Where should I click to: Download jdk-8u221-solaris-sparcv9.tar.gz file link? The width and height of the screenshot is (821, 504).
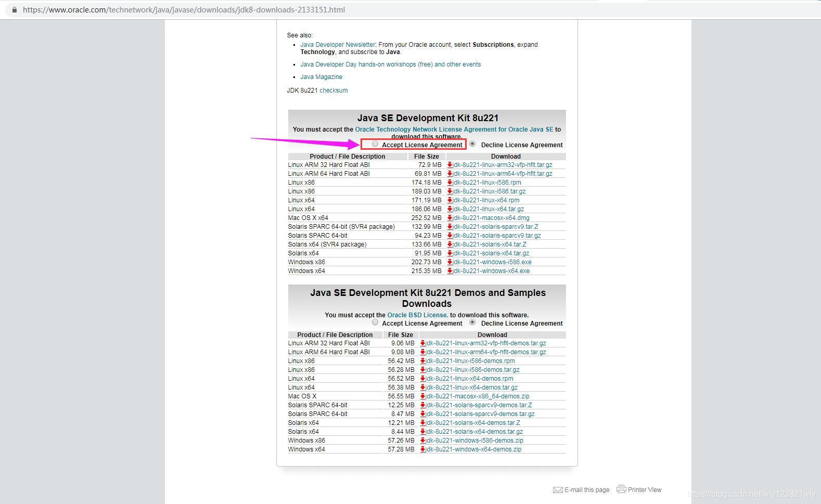[497, 236]
